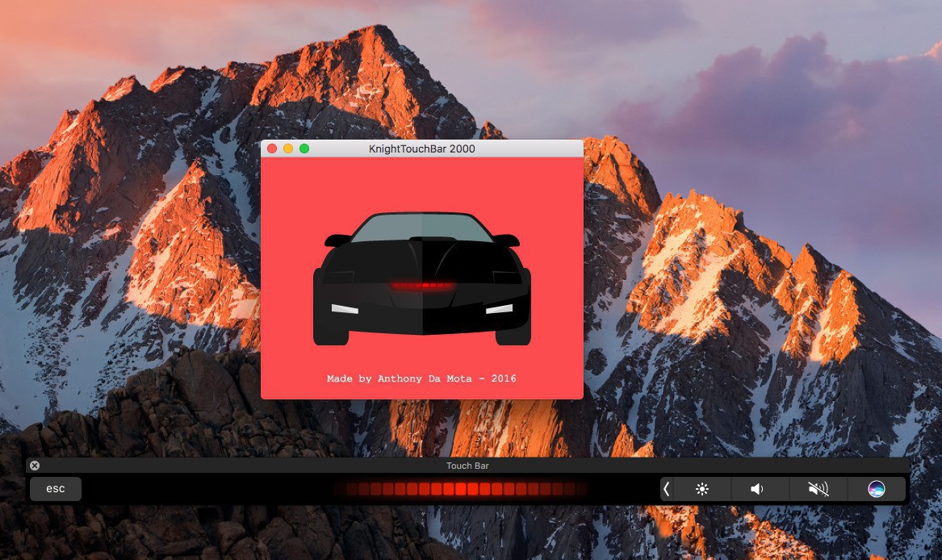This screenshot has height=560, width=942.
Task: Expand the Control Strip chevron
Action: pos(666,489)
